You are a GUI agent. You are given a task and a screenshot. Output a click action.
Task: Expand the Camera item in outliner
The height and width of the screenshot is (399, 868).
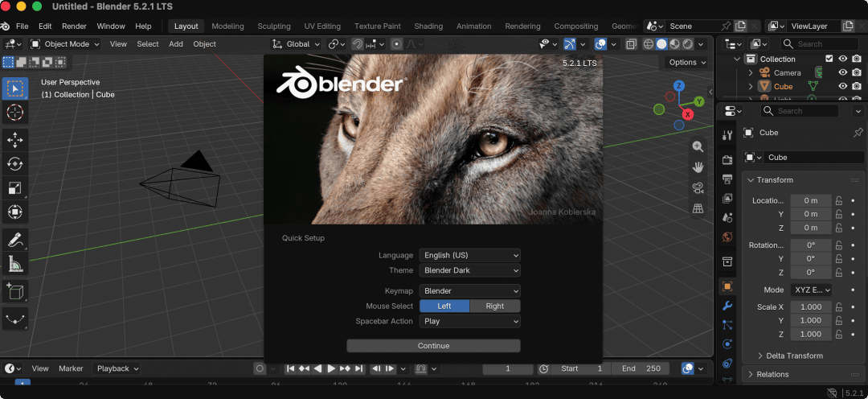[x=751, y=72]
